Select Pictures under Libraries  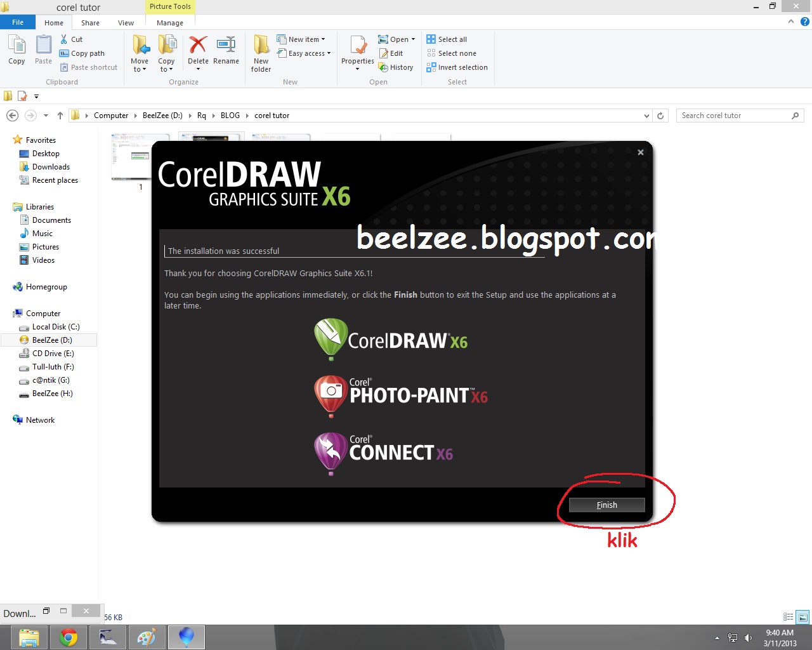[x=46, y=247]
